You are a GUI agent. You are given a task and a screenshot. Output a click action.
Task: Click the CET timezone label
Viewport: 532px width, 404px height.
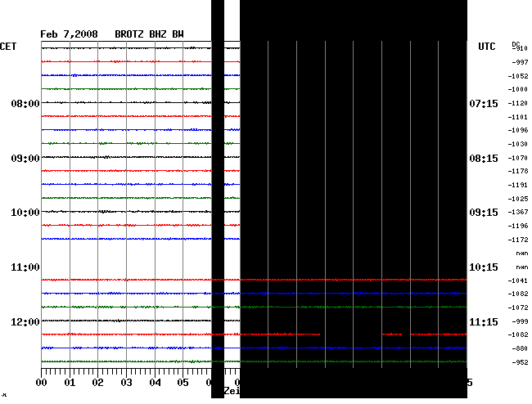[x=8, y=47]
